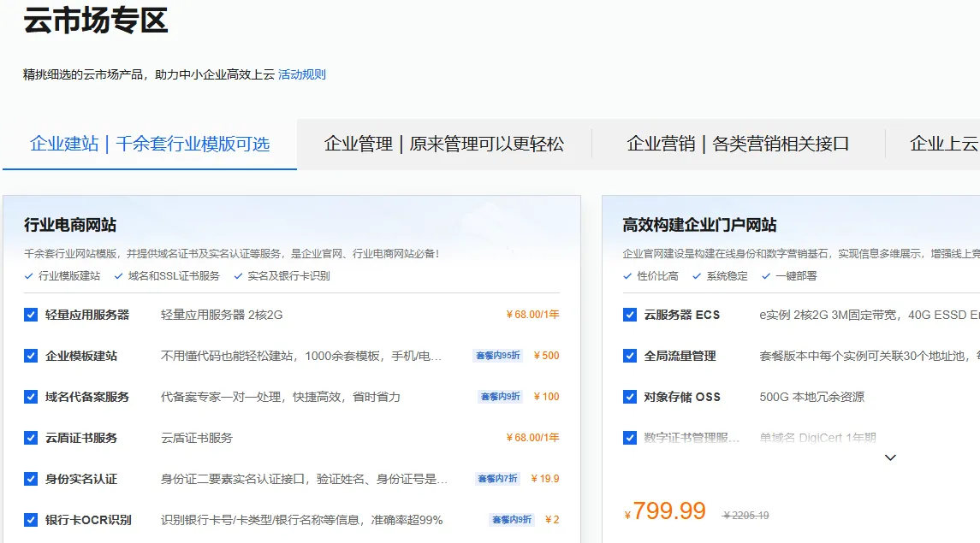The height and width of the screenshot is (543, 980).
Task: Click the 套餐内95折 discount badge
Action: click(x=497, y=355)
